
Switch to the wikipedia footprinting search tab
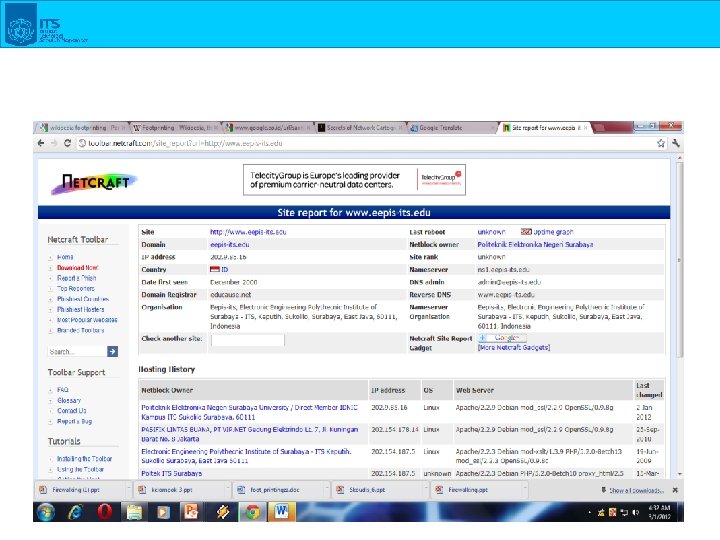[x=82, y=128]
